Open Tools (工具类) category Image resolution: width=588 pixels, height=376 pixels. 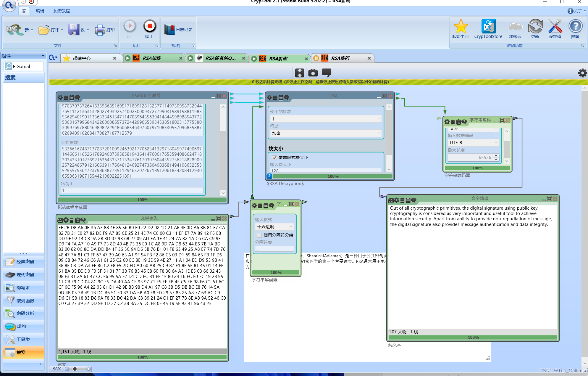coord(24,340)
